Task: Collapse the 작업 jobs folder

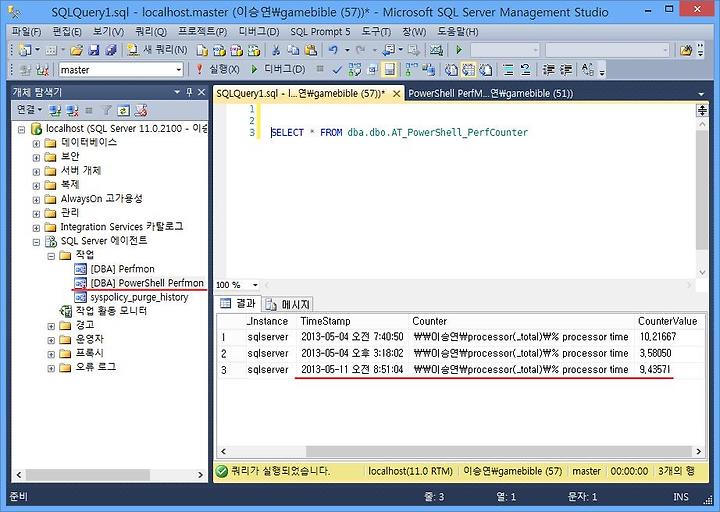Action: (x=51, y=256)
